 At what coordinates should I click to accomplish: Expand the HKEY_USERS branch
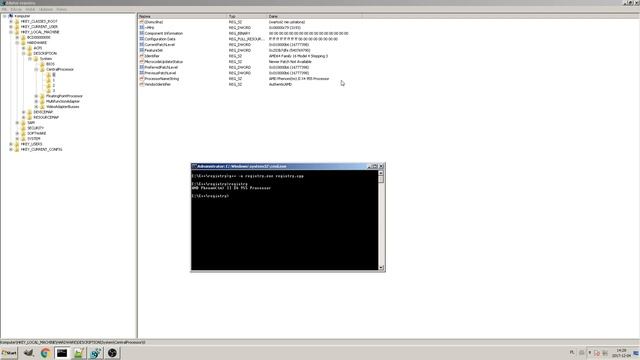[11, 144]
